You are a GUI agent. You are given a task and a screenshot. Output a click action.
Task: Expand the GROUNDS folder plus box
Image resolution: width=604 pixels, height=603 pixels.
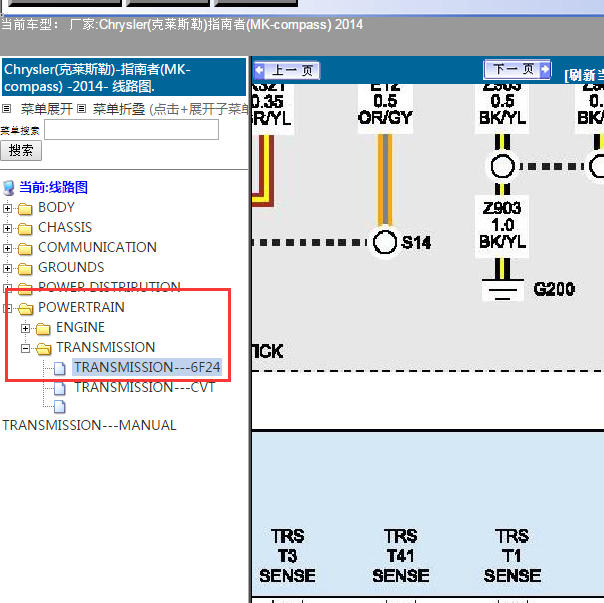click(7, 268)
